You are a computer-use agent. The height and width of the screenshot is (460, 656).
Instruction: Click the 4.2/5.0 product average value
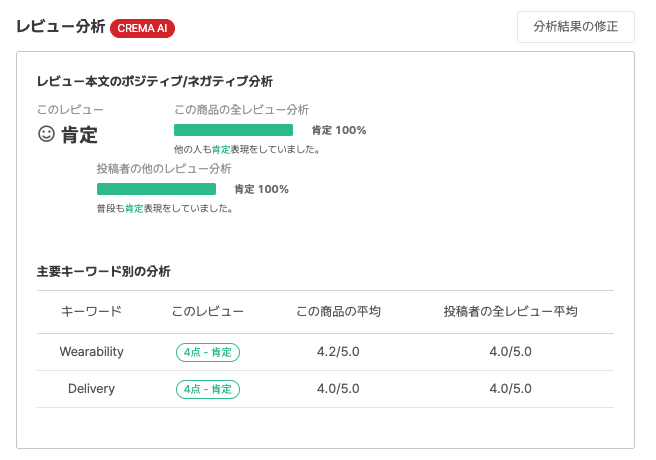338,352
